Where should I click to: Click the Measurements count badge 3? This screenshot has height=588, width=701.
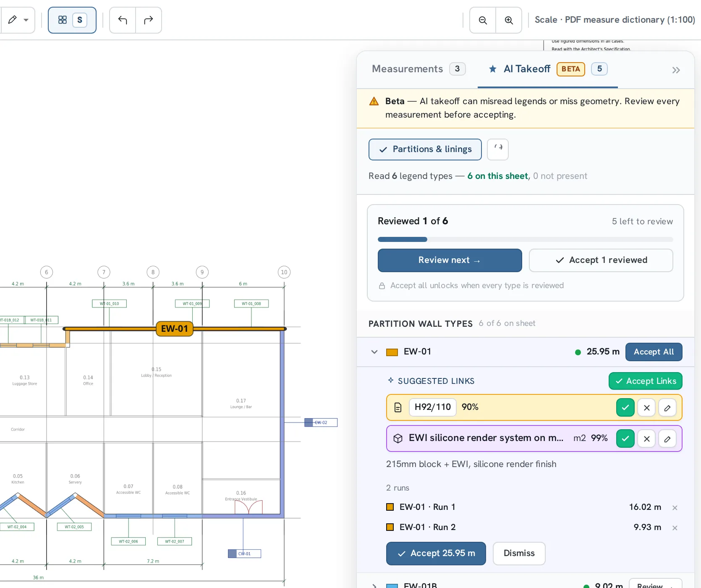click(457, 69)
